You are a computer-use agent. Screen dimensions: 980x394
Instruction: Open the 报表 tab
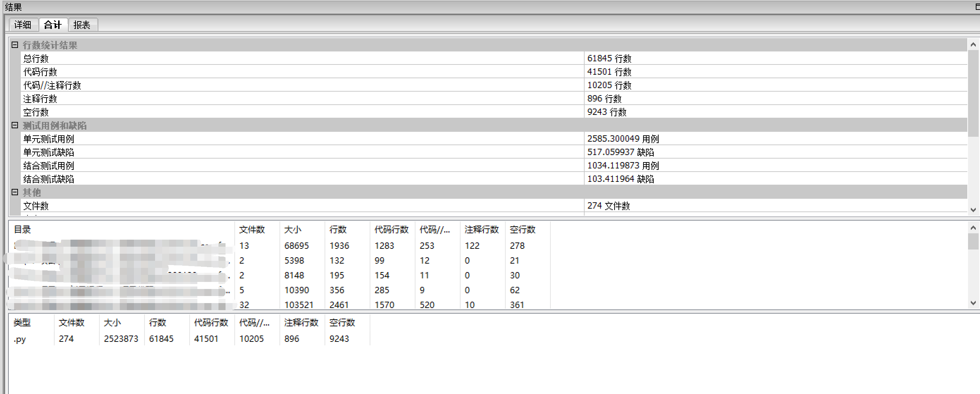[x=82, y=25]
